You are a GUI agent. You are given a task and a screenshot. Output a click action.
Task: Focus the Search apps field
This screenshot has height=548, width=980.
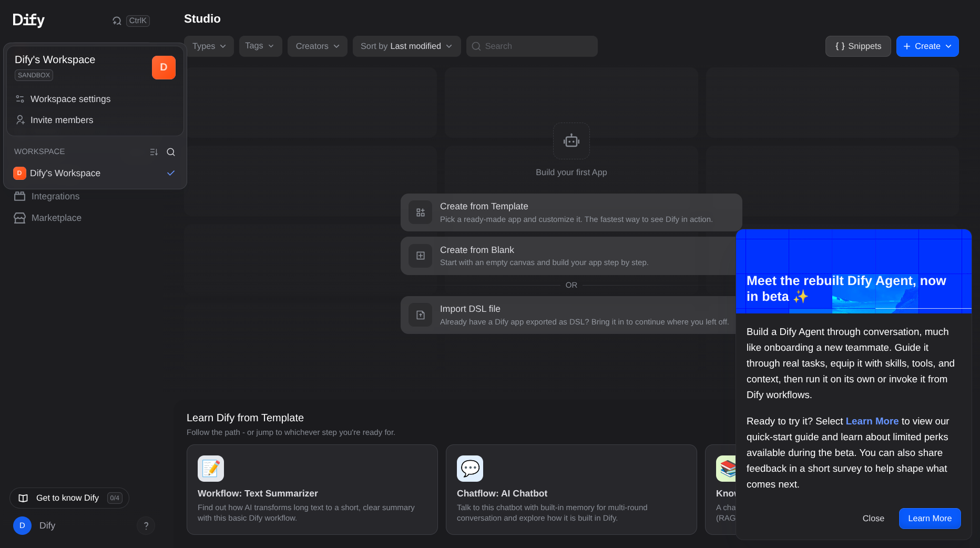click(532, 46)
